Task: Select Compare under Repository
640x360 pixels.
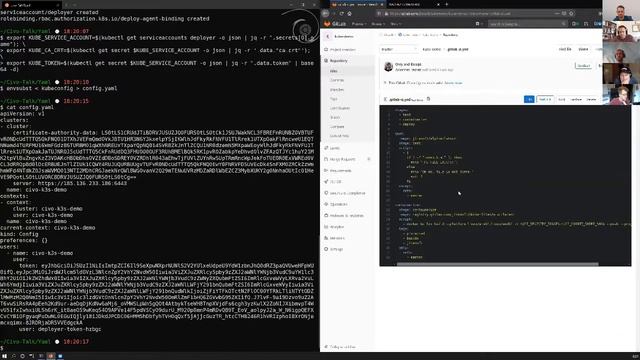Action: point(337,127)
